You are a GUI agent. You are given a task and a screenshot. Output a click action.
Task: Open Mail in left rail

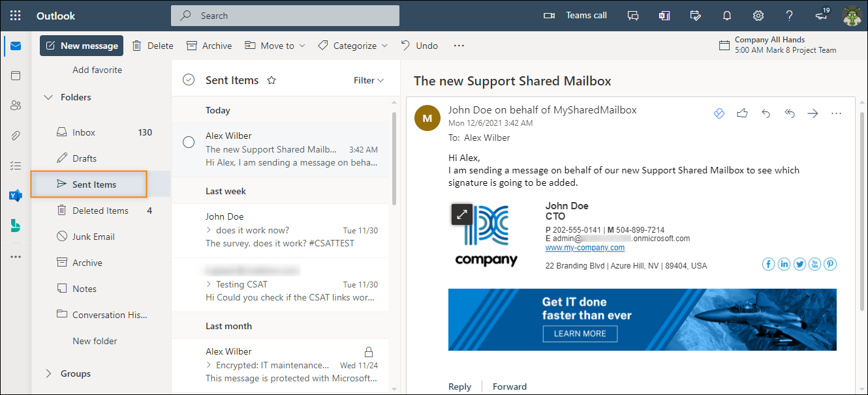[16, 46]
